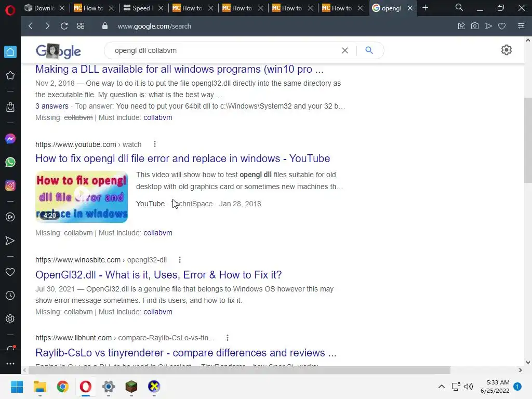This screenshot has height=399, width=532.
Task: Add page to bookmarks heart in address bar
Action: 502,26
